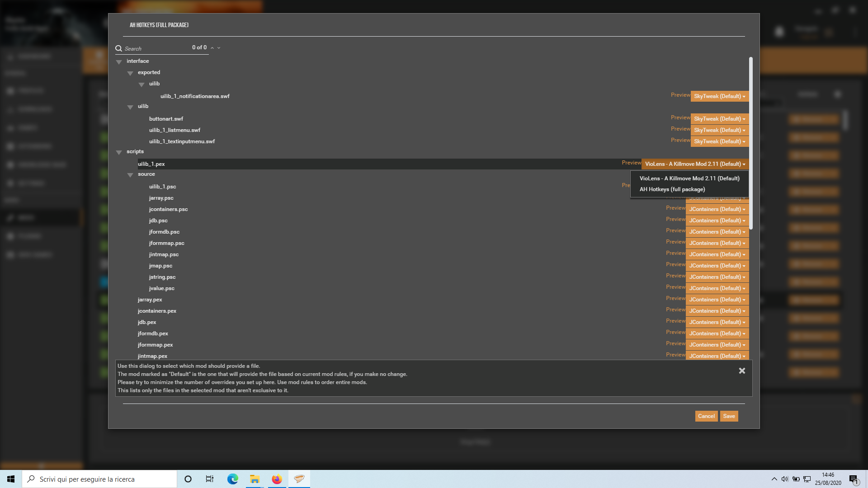Open the volume control tray icon
The height and width of the screenshot is (488, 868).
[x=785, y=479]
